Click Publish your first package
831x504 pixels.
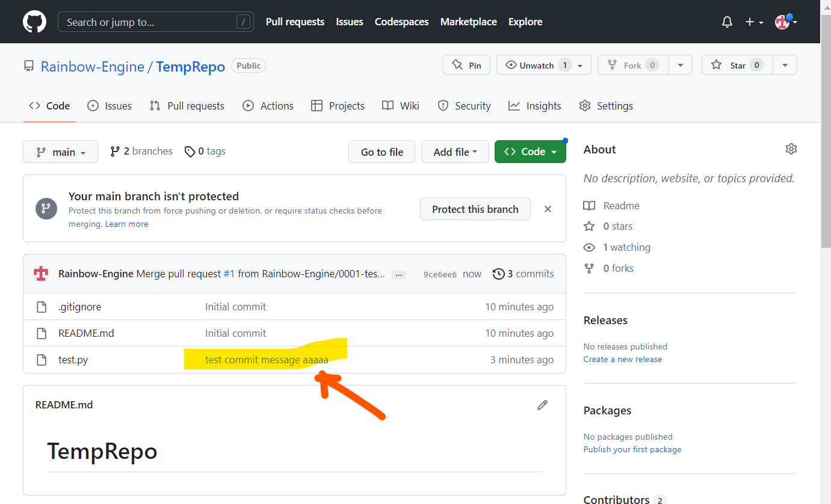(632, 449)
